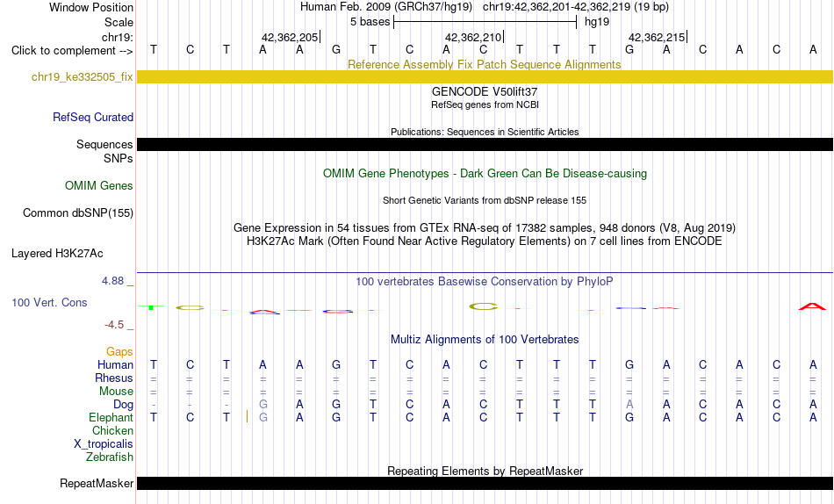Select the Chicken alignment row label

tap(112, 430)
